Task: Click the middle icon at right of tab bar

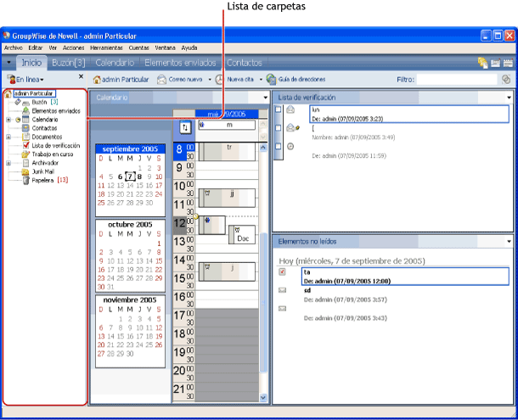Action: point(496,63)
